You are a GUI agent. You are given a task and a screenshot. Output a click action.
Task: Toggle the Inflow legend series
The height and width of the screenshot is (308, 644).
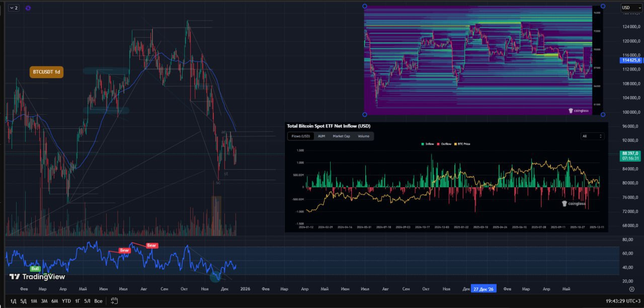pos(428,144)
